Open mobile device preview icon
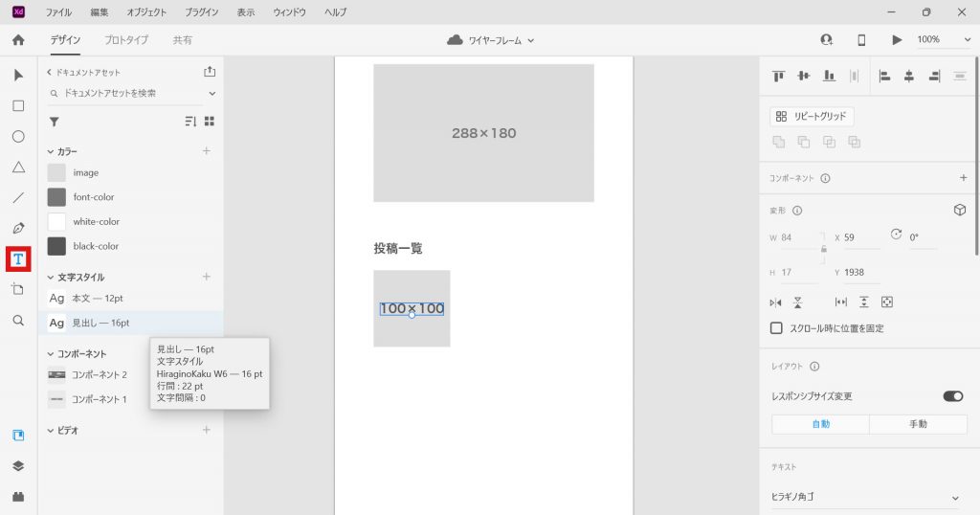Screen dimensions: 980x515 tap(861, 40)
